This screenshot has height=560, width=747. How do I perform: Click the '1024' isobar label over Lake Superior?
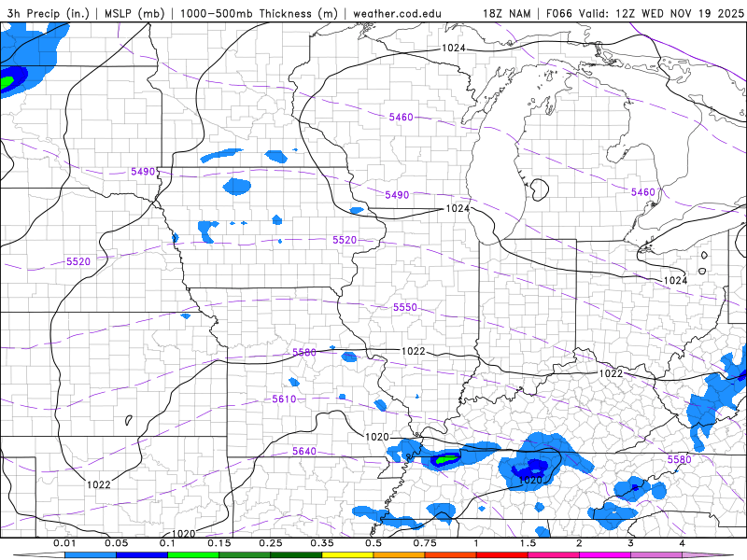click(x=454, y=48)
